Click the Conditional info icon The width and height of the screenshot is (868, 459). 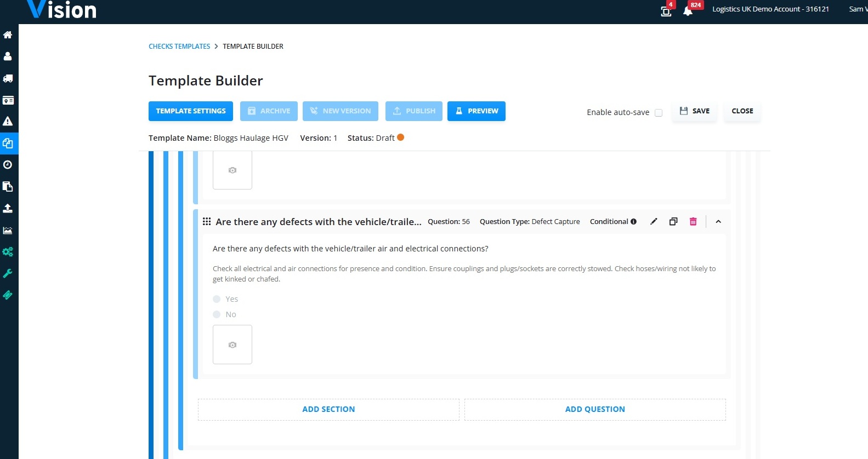pos(634,222)
